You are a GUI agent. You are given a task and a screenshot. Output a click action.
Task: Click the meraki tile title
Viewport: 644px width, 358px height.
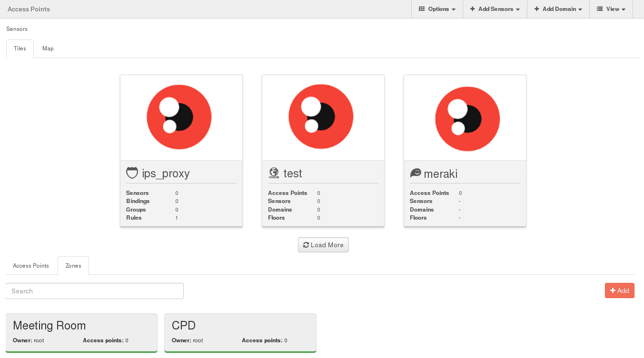pos(441,174)
